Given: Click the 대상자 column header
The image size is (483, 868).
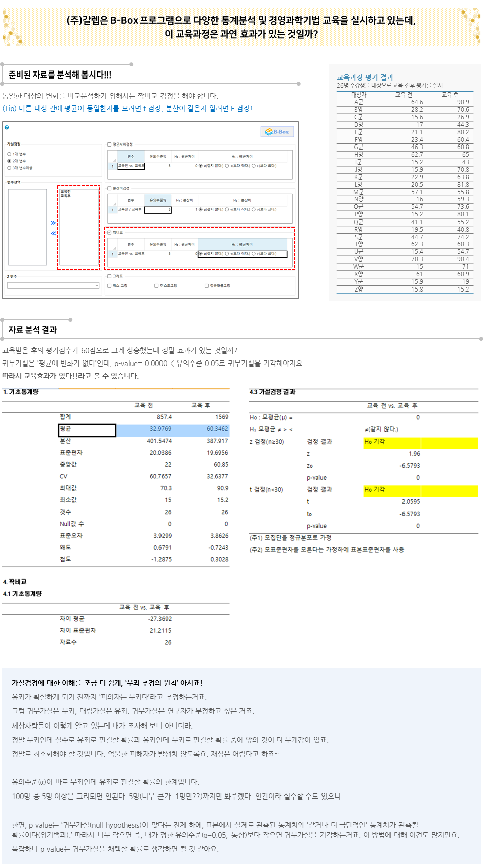Looking at the screenshot, I should 359,95.
